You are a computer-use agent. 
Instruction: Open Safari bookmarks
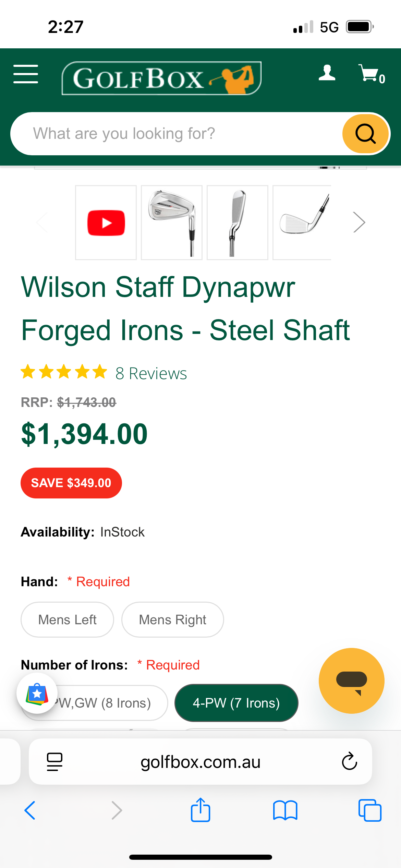285,810
